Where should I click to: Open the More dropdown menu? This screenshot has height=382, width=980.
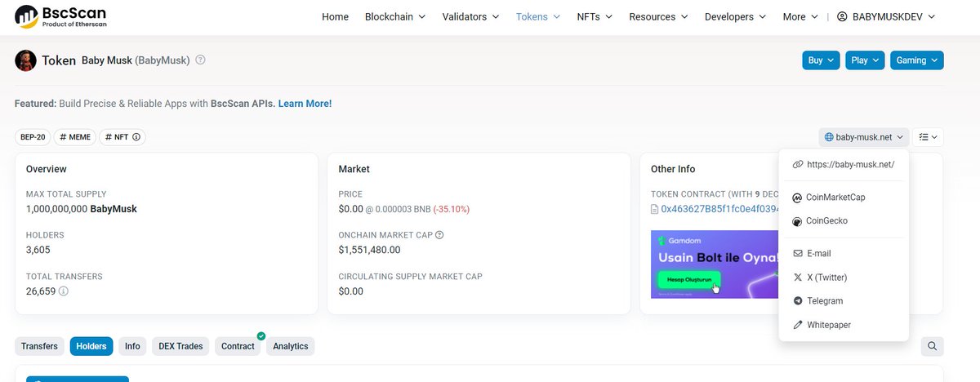(800, 17)
